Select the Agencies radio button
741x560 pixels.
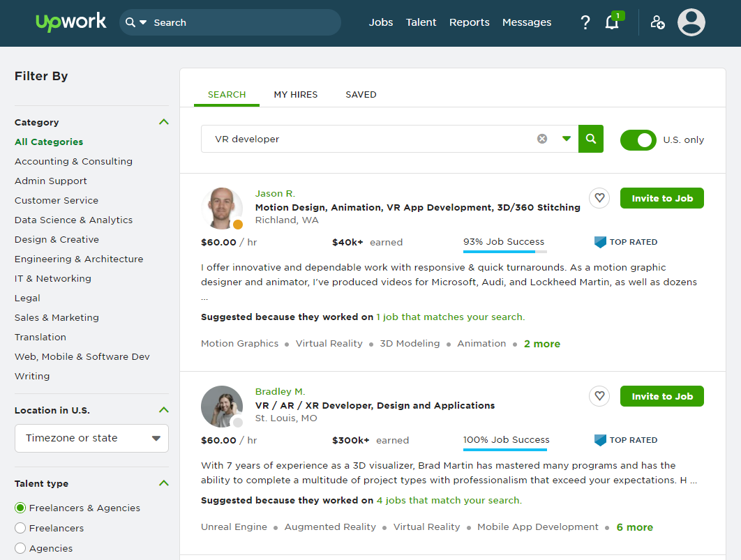[20, 548]
